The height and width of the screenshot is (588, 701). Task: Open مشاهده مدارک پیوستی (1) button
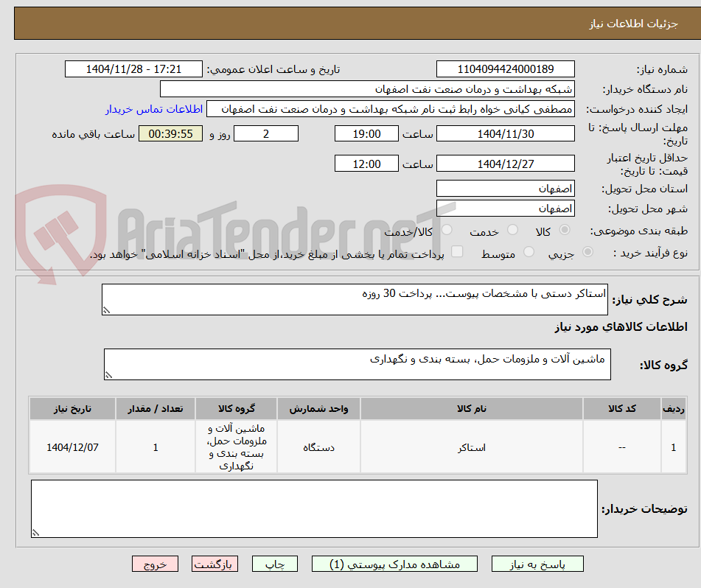394,564
